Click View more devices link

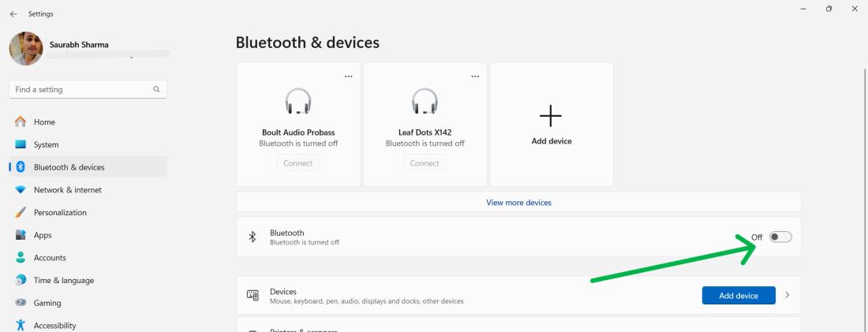518,203
